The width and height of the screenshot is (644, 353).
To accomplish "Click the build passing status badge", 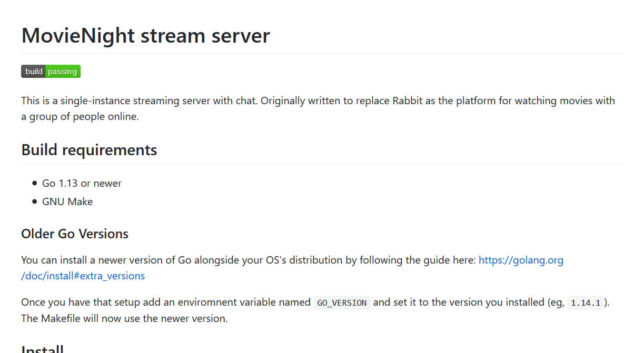I will pos(51,72).
